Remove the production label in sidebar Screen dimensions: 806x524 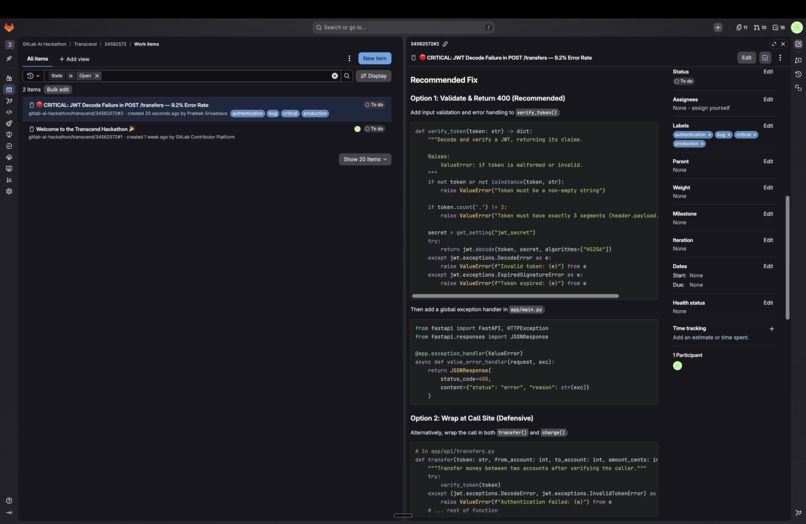click(x=702, y=144)
